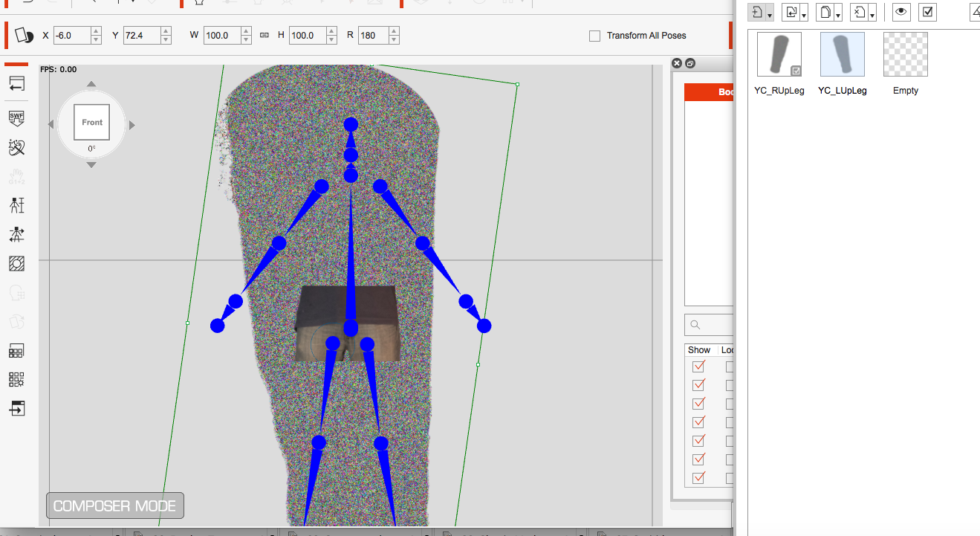The height and width of the screenshot is (536, 980).
Task: Toggle the checkmark button beside the eye icon
Action: point(927,13)
